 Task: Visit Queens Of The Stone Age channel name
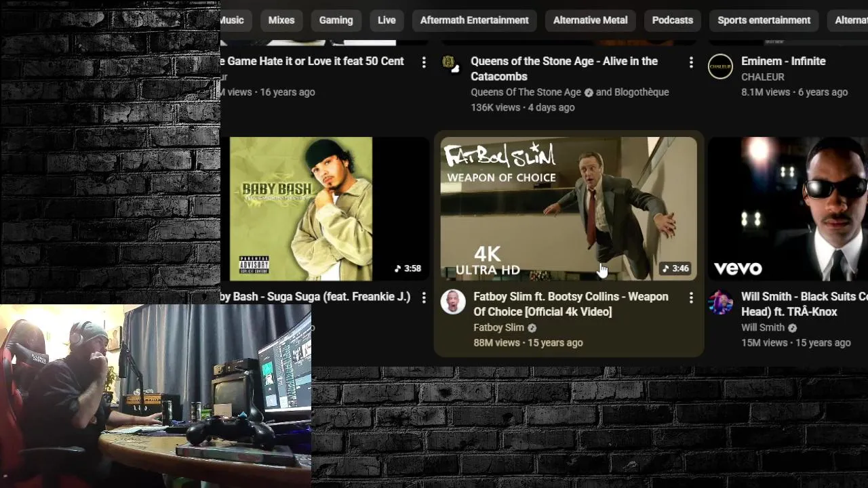526,92
